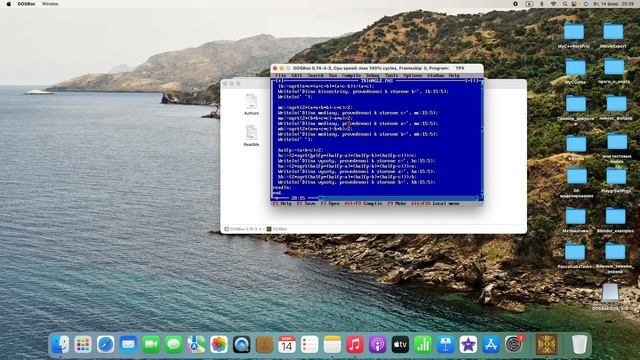The image size is (640, 360).
Task: Click Alt+F10 Local menu in status line
Action: (x=435, y=203)
